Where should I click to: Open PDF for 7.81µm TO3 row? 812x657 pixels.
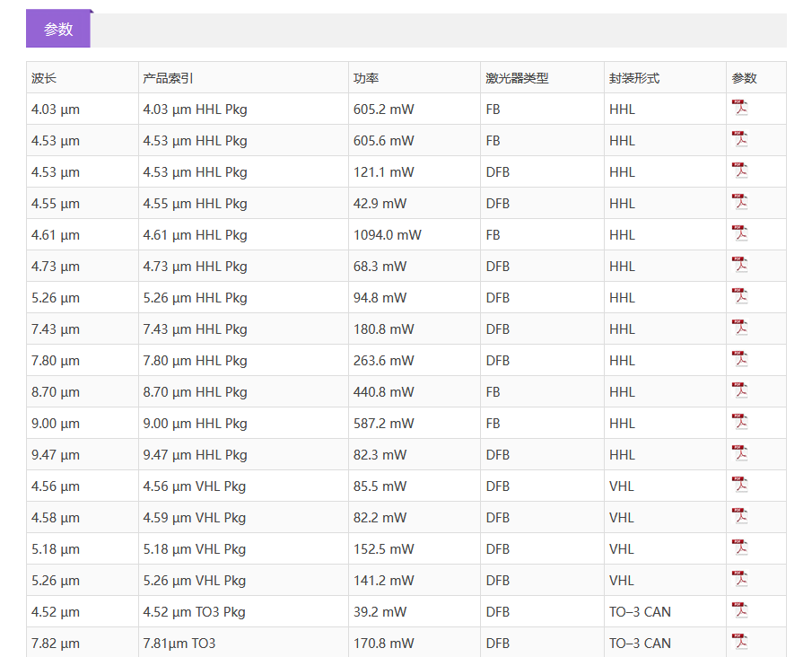[740, 643]
